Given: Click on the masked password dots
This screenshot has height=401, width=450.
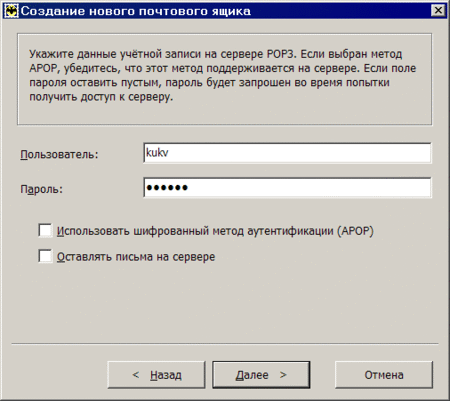Looking at the screenshot, I should [167, 188].
